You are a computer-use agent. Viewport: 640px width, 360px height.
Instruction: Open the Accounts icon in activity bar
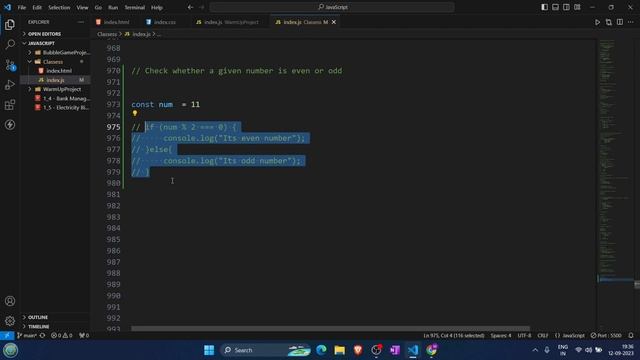[x=10, y=301]
